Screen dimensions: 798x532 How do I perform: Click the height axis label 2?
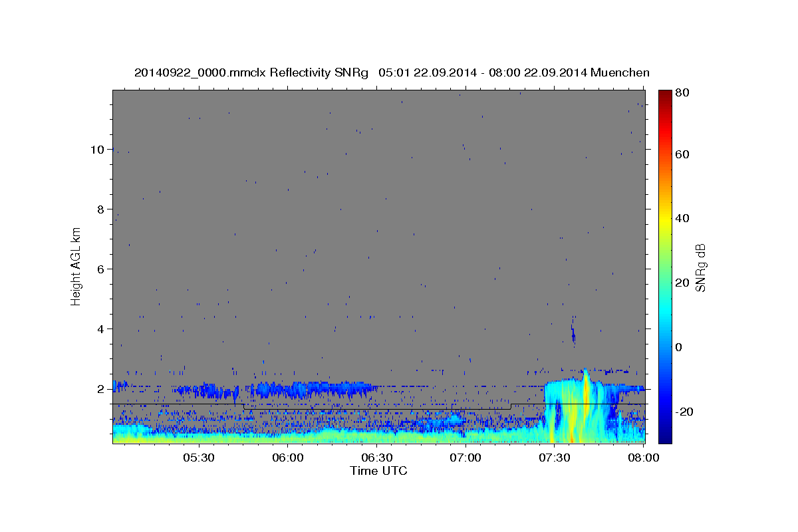pos(101,389)
